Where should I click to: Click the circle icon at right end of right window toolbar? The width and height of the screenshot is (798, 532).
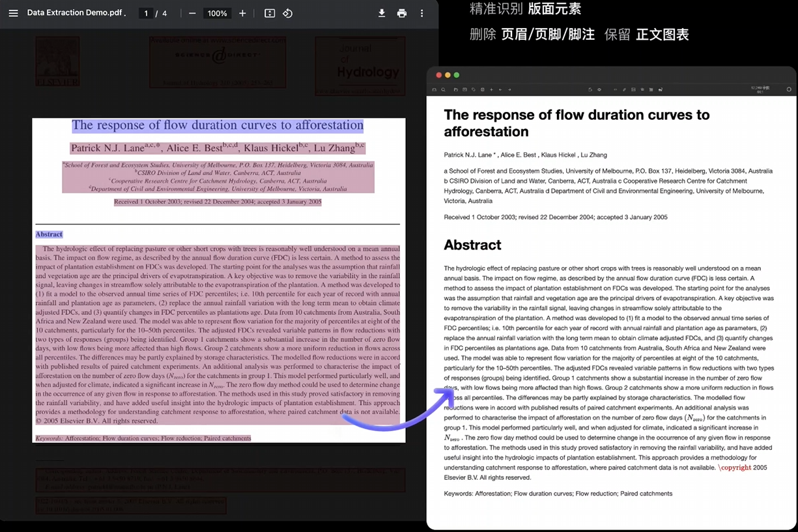(x=789, y=89)
